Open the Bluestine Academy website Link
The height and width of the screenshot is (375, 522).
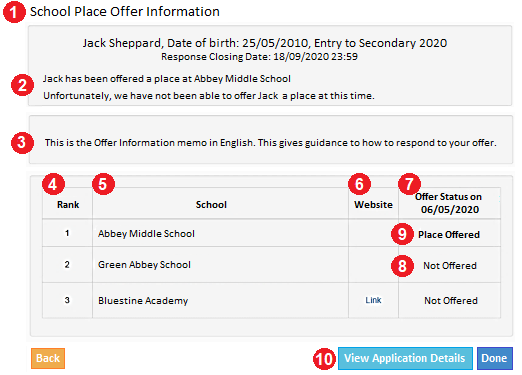coord(373,300)
